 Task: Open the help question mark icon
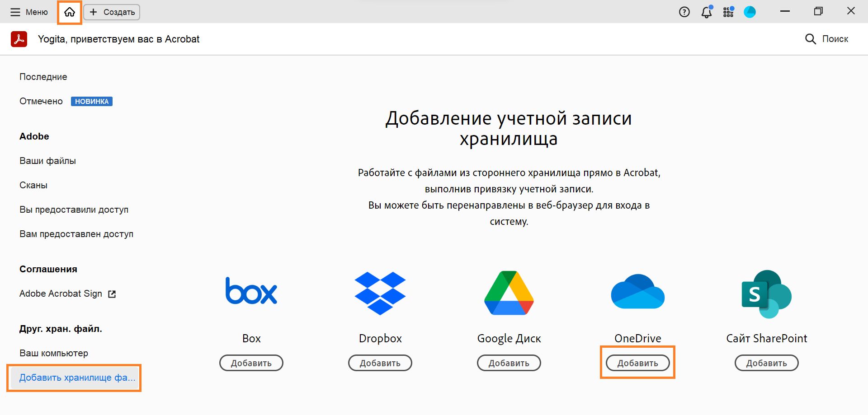[684, 12]
